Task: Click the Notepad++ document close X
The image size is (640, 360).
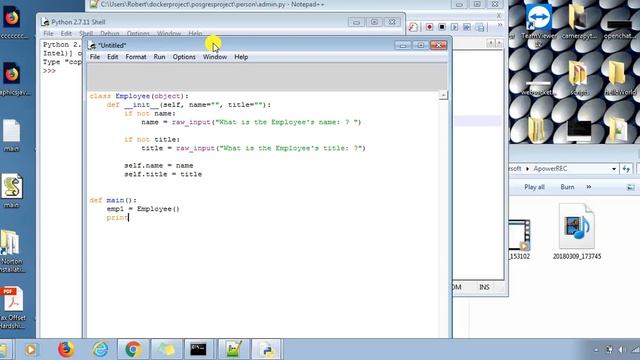Action: pyautogui.click(x=499, y=16)
